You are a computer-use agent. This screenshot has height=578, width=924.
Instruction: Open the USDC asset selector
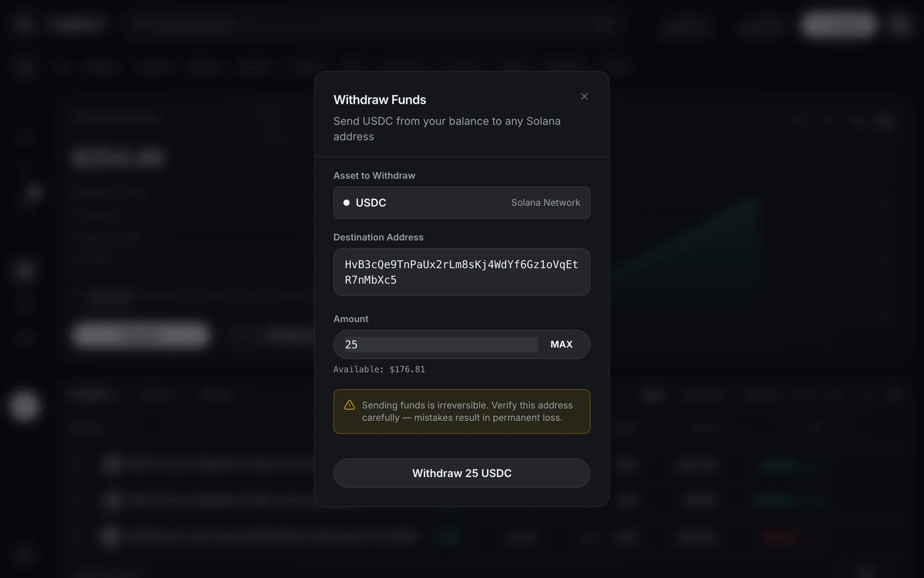click(x=462, y=203)
